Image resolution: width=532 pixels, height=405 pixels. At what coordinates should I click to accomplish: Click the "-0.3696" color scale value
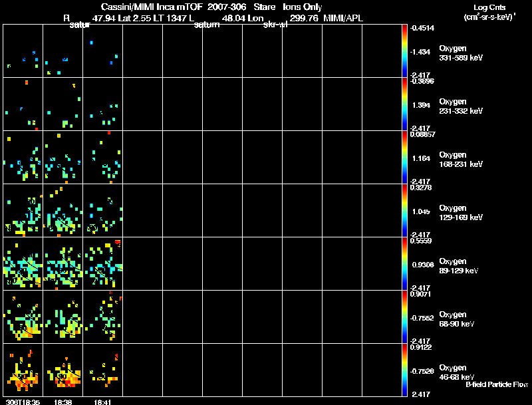(422, 81)
